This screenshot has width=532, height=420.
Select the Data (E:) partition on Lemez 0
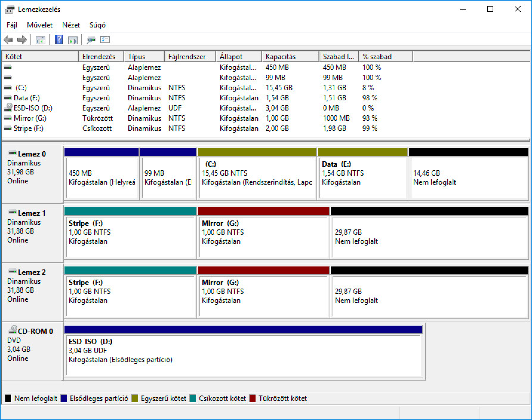pos(362,174)
